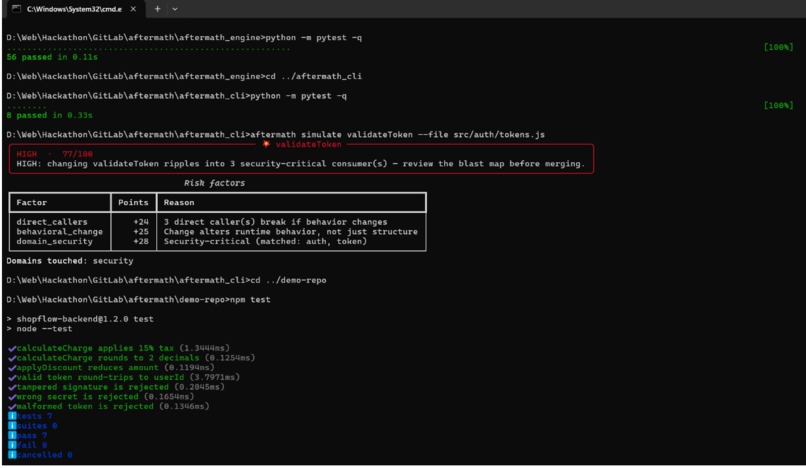The width and height of the screenshot is (806, 468).
Task: Click the '+28' points value
Action: coord(141,242)
